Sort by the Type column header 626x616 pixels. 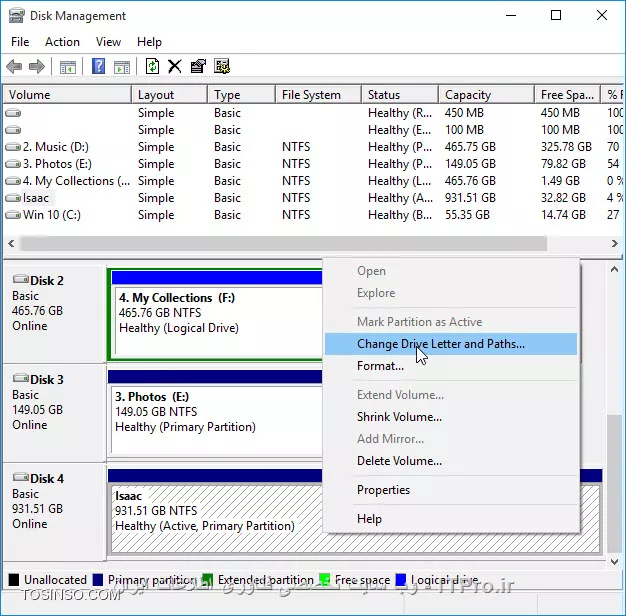[241, 95]
